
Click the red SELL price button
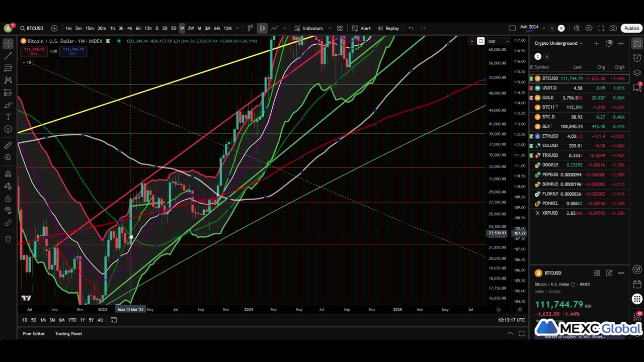pos(33,51)
